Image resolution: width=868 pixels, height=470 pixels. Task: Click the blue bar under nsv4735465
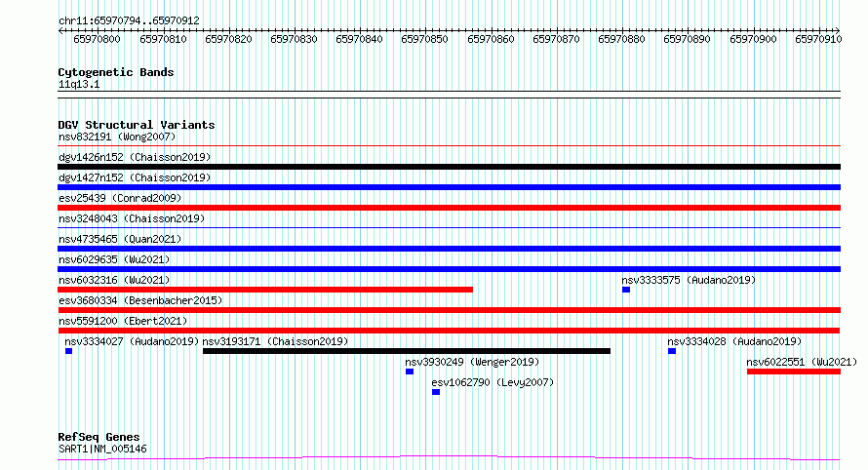pyautogui.click(x=449, y=249)
